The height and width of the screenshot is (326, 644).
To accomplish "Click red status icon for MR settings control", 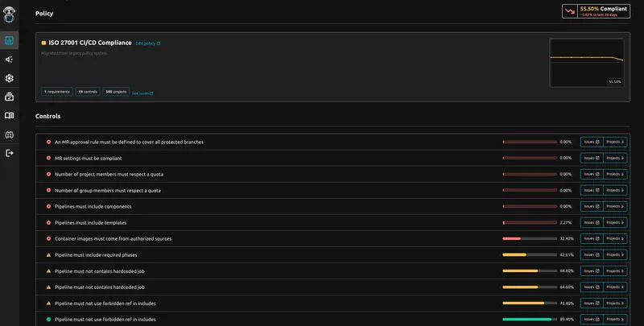I will coord(48,158).
